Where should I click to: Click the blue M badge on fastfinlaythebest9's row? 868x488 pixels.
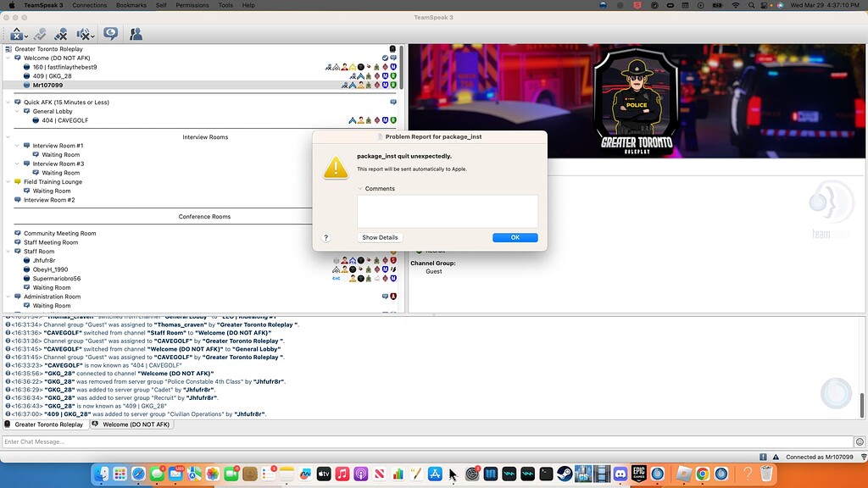pyautogui.click(x=393, y=67)
